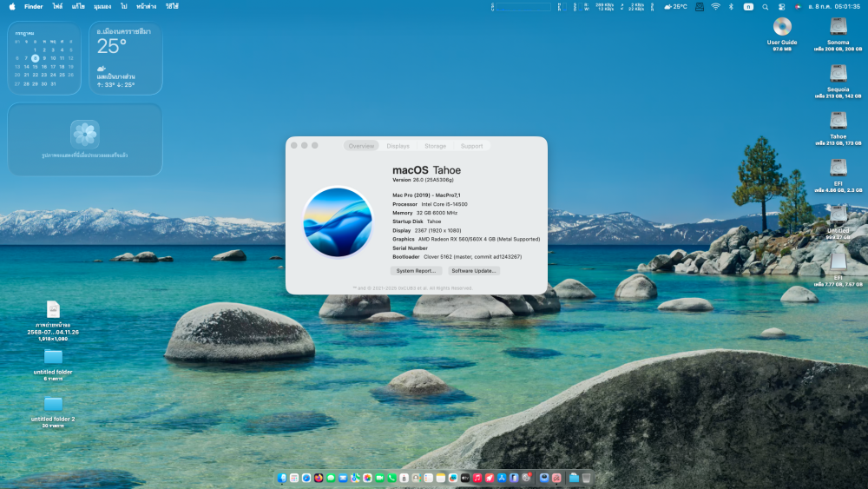Click the Calendar widget
Viewport: 868px width, 489px height.
pos(43,58)
